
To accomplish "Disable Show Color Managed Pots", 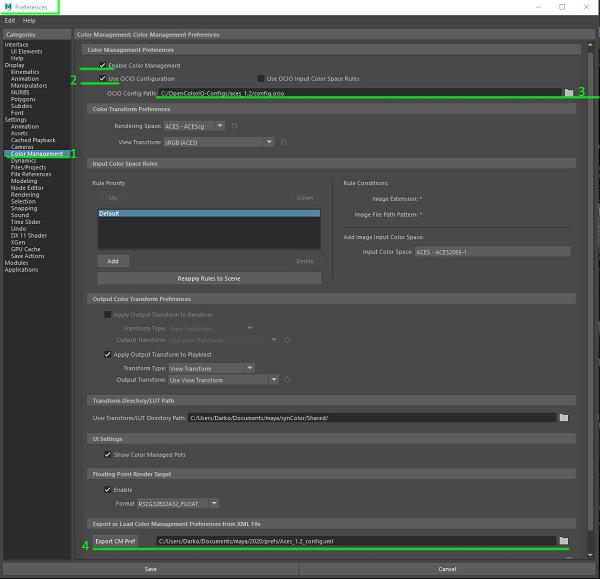I will tap(109, 454).
